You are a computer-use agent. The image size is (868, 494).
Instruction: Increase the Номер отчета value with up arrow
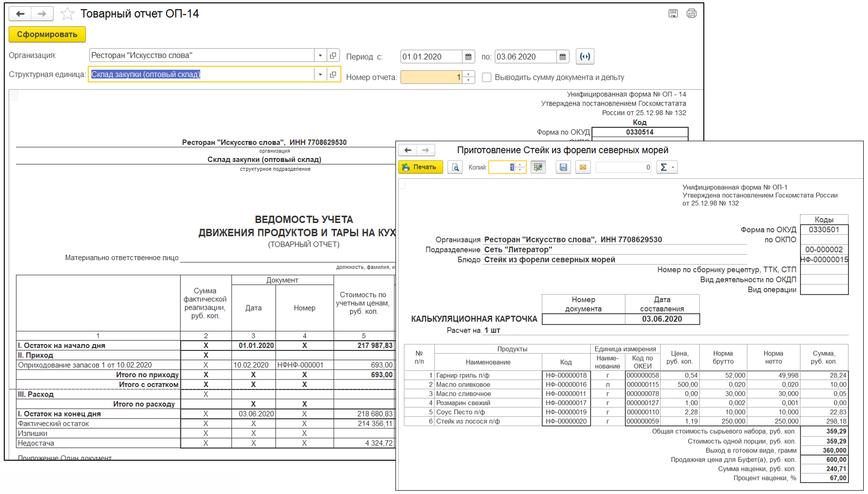pos(469,74)
